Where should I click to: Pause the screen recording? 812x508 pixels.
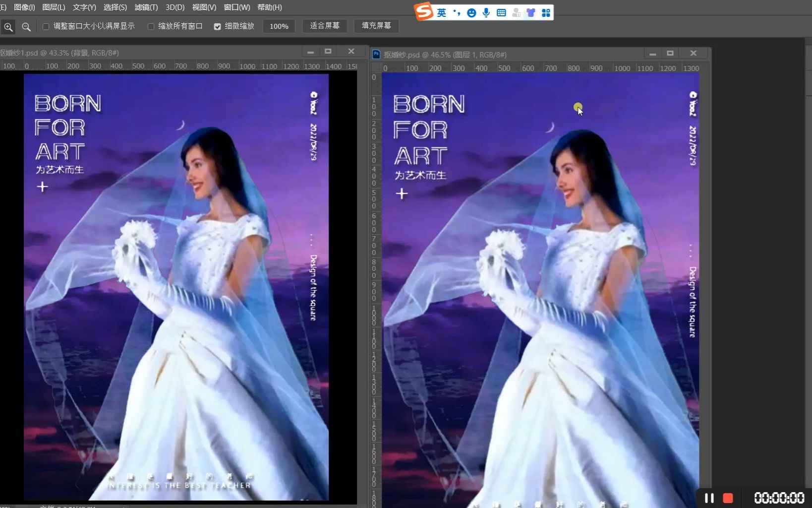click(709, 498)
